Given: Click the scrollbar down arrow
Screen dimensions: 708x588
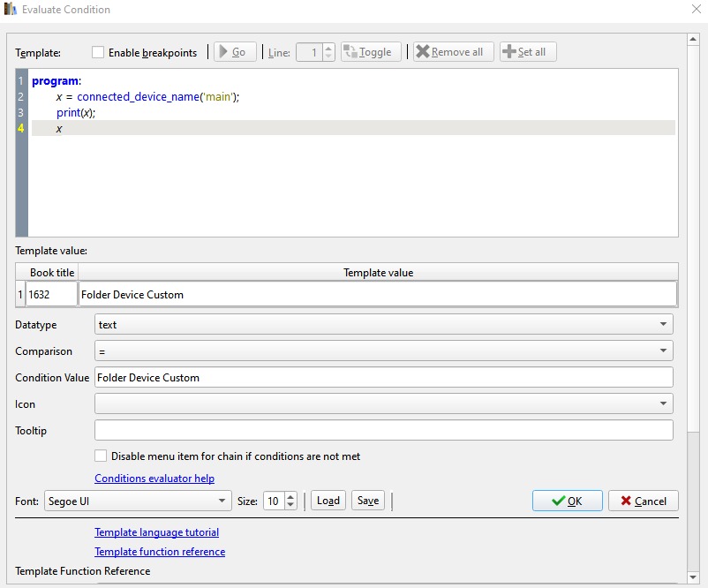Looking at the screenshot, I should (x=693, y=577).
